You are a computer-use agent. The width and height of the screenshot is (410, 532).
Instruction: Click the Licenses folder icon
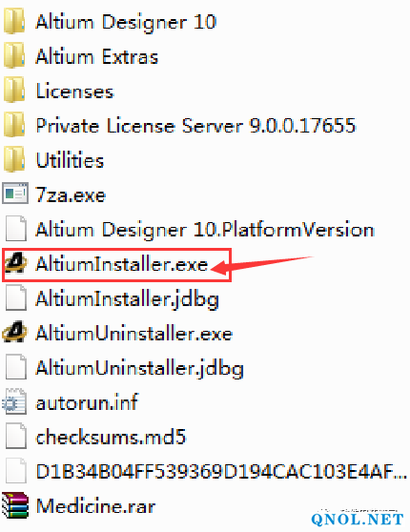tap(14, 91)
